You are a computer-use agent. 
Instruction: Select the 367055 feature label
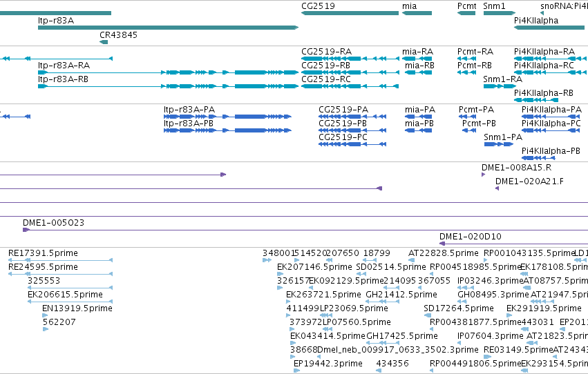[434, 281]
